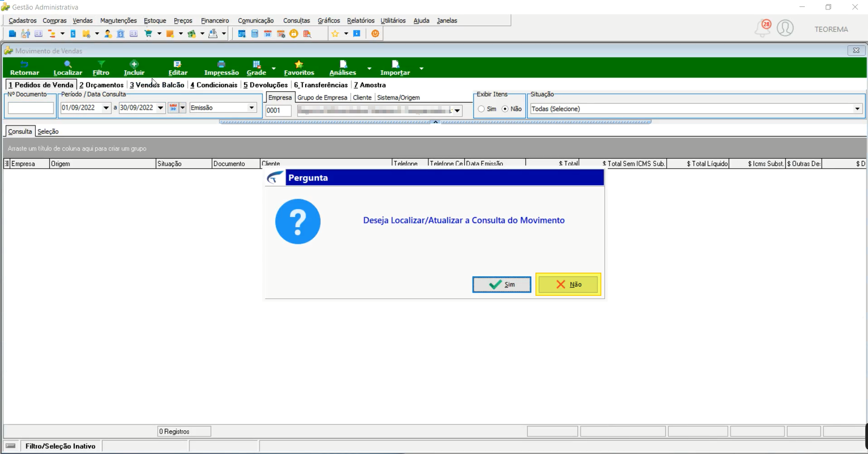This screenshot has width=868, height=454.
Task: Click Retornar in the green toolbar
Action: [x=25, y=68]
